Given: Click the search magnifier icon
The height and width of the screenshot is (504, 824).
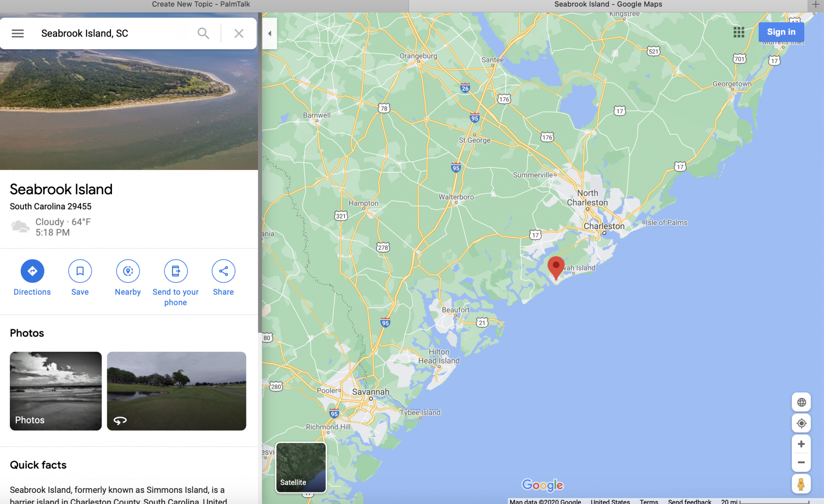Looking at the screenshot, I should pyautogui.click(x=203, y=33).
